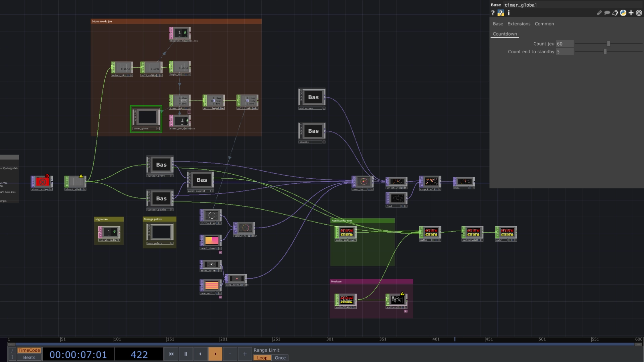
Task: Open the Base parameter page tab
Action: pyautogui.click(x=498, y=24)
